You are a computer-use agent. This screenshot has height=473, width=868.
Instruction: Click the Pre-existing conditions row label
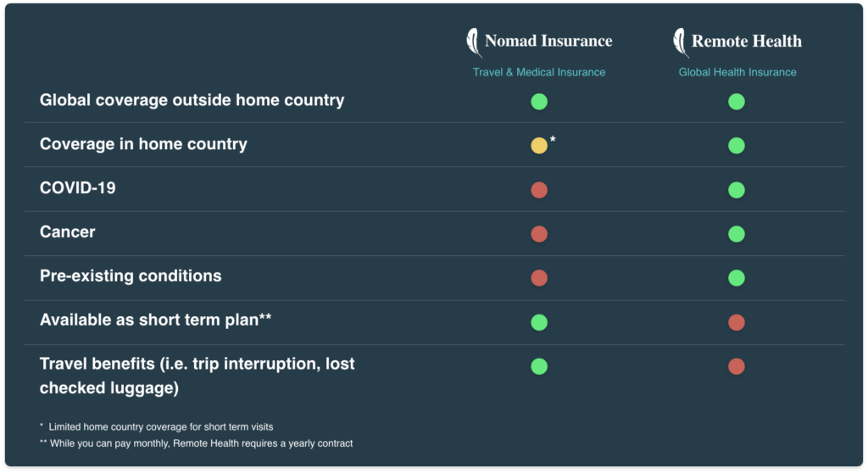(131, 276)
